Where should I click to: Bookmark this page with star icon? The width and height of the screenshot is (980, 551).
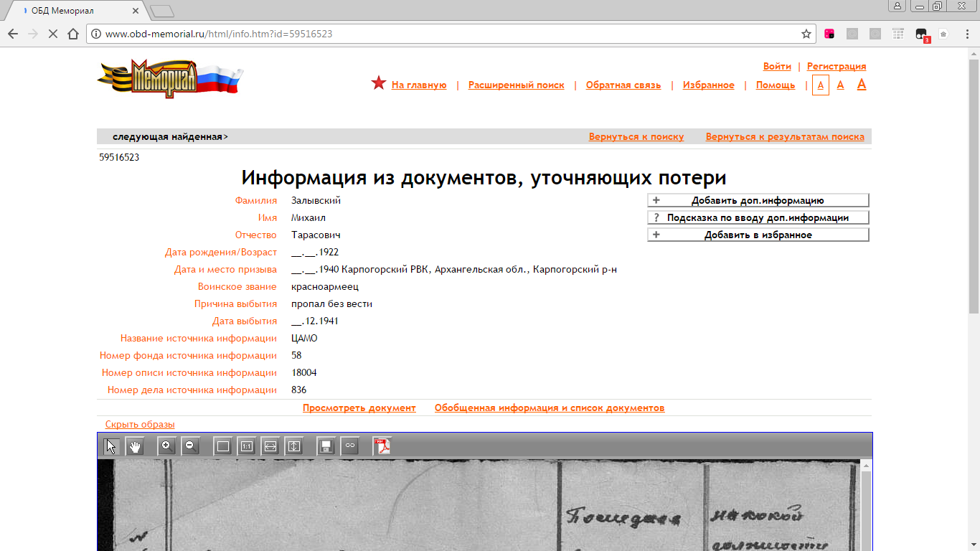pyautogui.click(x=806, y=34)
